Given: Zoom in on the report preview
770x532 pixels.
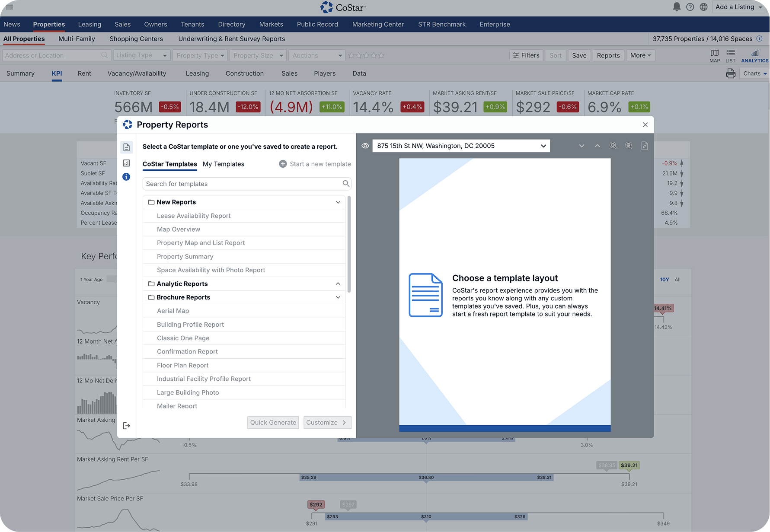Looking at the screenshot, I should 613,146.
